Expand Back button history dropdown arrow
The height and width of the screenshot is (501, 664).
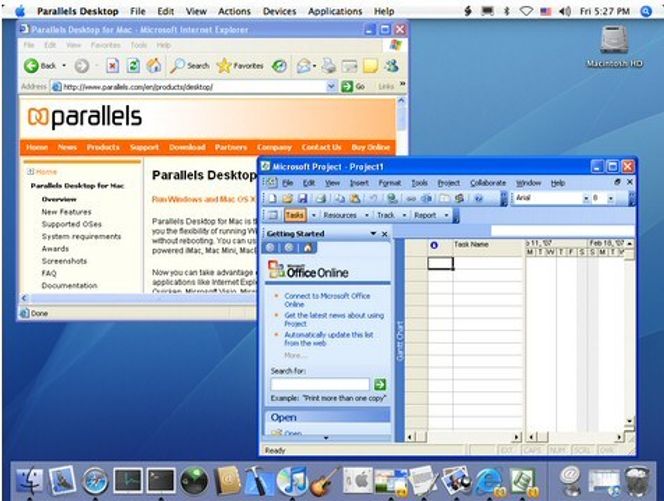(64, 66)
